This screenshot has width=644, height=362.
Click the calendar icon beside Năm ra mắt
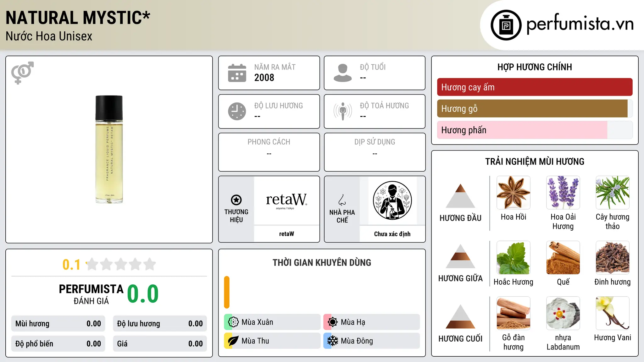pyautogui.click(x=237, y=73)
